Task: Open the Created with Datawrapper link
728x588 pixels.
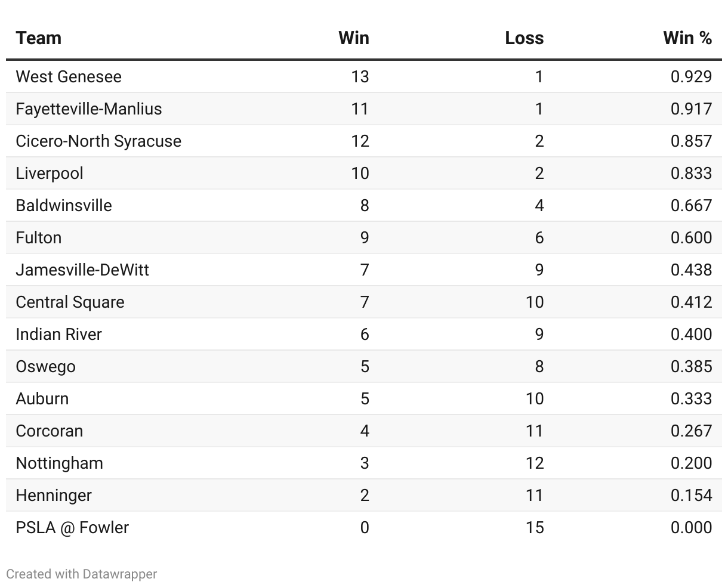Action: click(82, 574)
